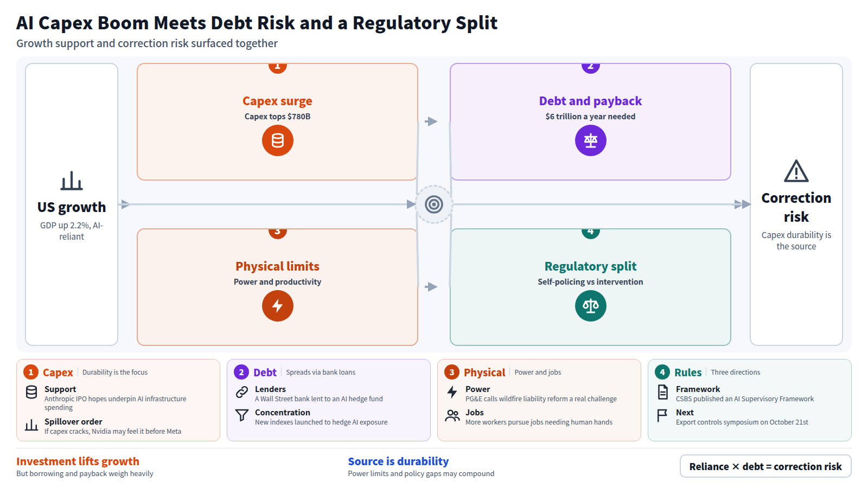
Task: Click the Source is durability heading
Action: point(398,461)
